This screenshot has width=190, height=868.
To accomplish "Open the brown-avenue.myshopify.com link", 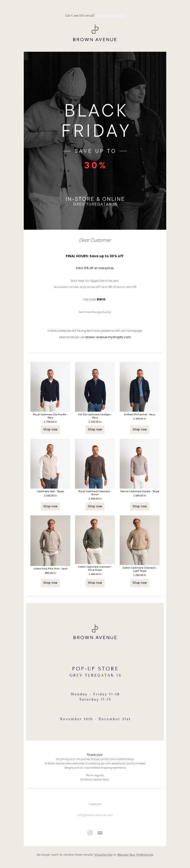I will (x=108, y=337).
